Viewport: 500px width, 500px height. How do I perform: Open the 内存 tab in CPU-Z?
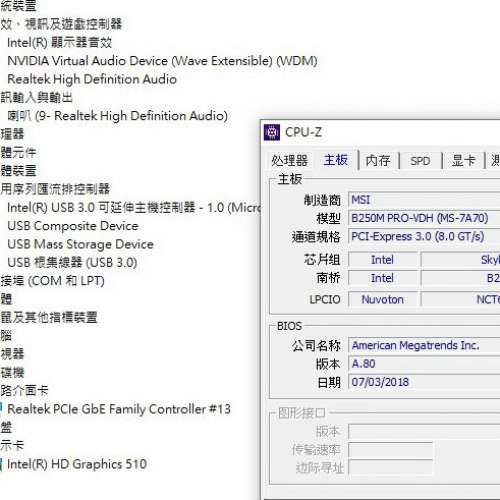(x=378, y=161)
